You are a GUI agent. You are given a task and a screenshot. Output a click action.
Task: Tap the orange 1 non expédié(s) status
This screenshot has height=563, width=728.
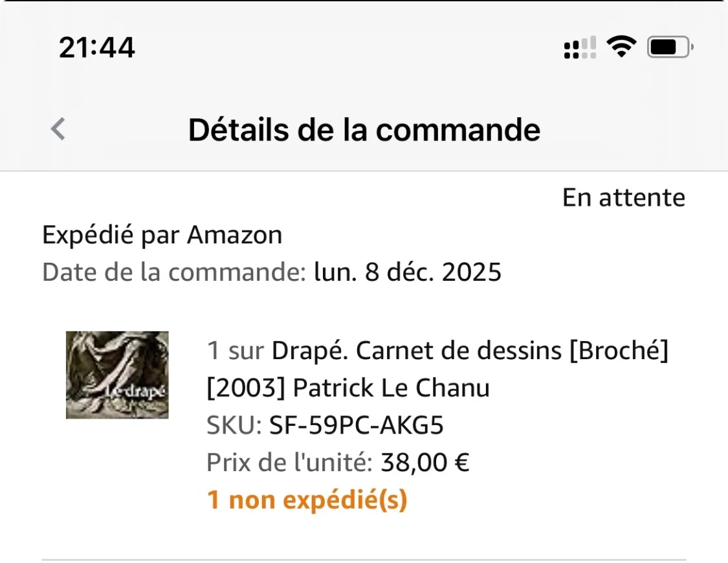point(307,500)
